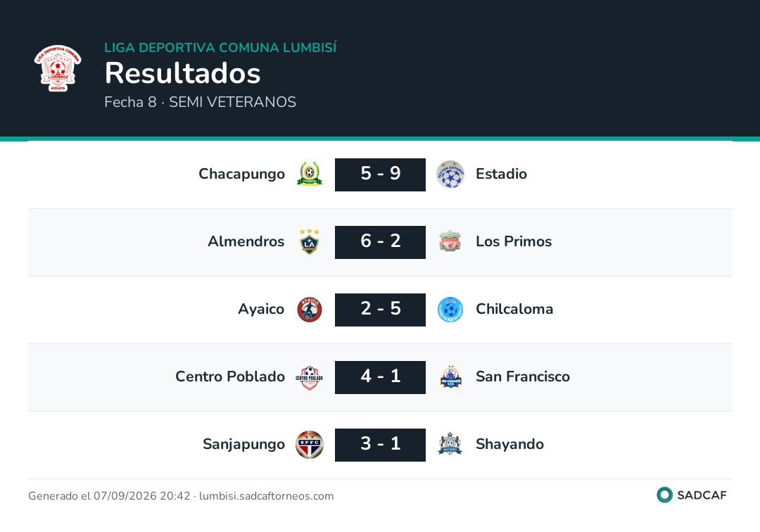Click the Almendros LA shield crest
The width and height of the screenshot is (760, 532).
pyautogui.click(x=310, y=242)
